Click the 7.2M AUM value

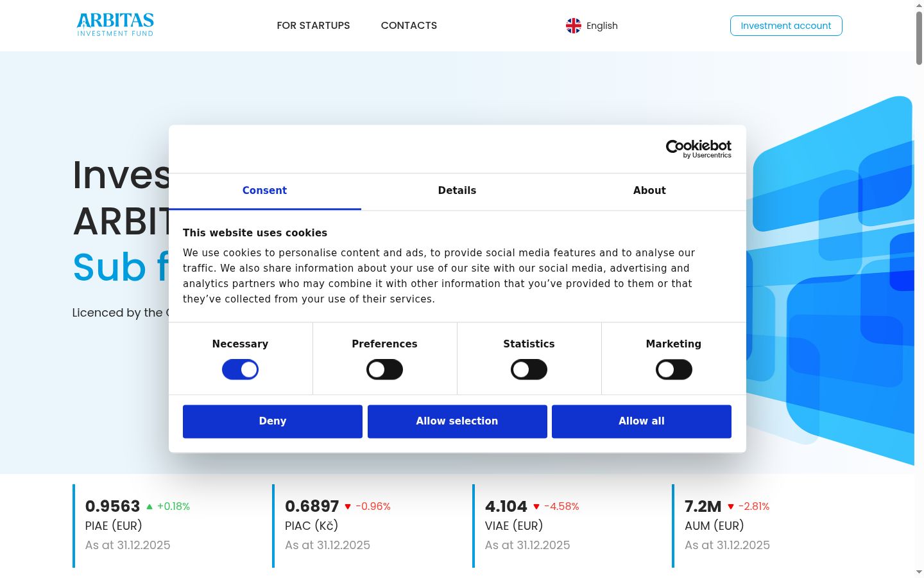[703, 507]
